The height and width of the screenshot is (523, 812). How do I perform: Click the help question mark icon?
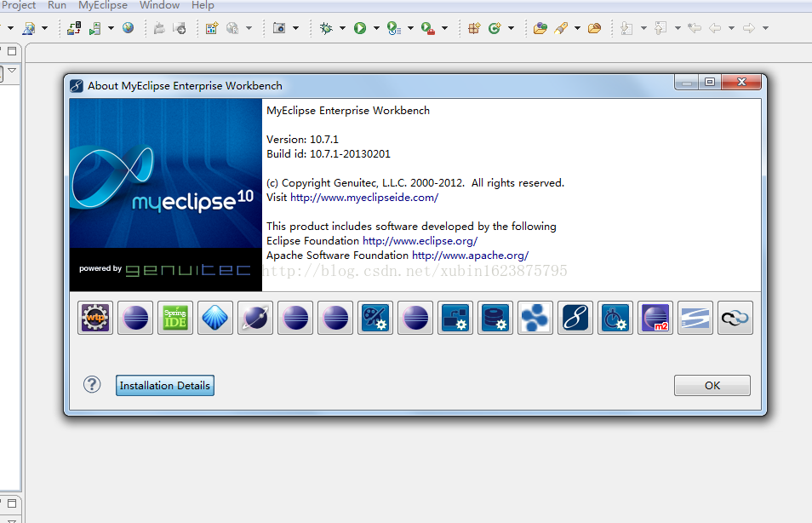(x=92, y=385)
